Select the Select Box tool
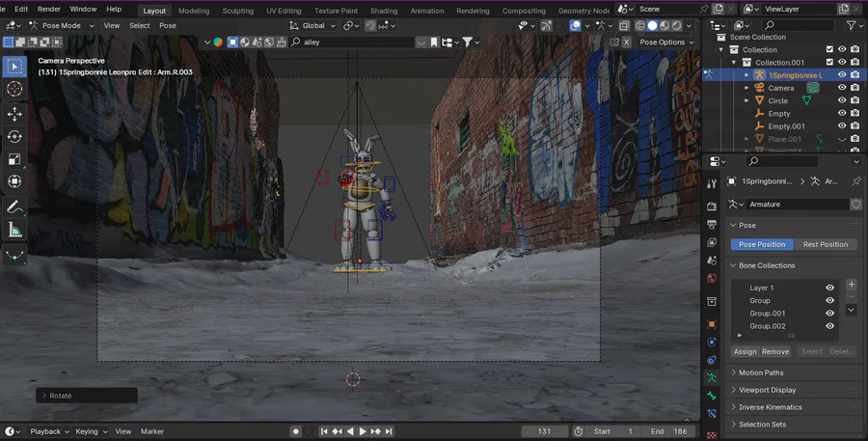The image size is (868, 441). 14,66
